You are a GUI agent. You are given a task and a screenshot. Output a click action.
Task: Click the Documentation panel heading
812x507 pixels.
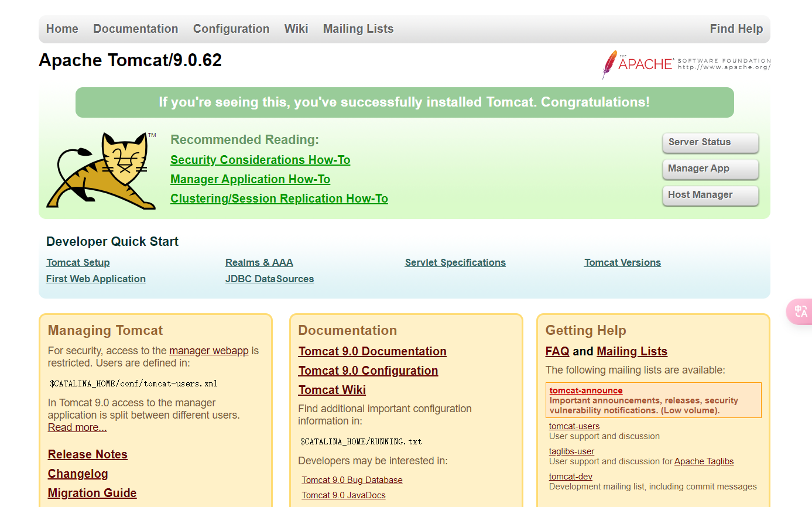348,330
